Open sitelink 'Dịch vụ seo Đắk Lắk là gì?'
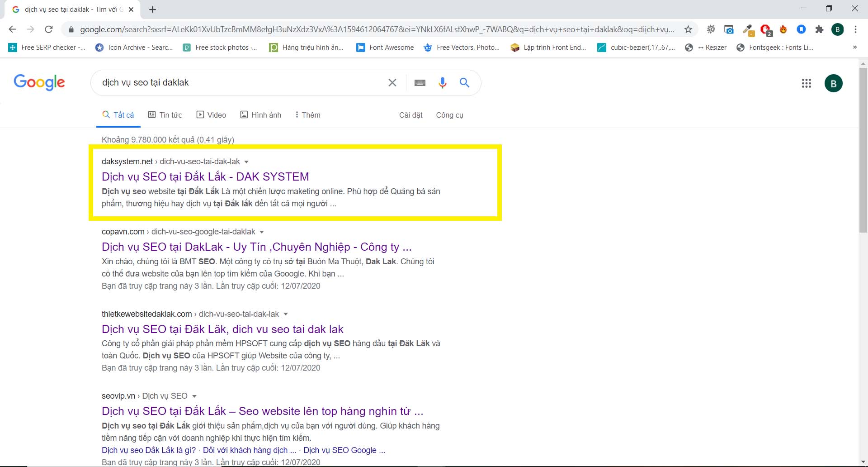868x467 pixels. click(x=149, y=450)
